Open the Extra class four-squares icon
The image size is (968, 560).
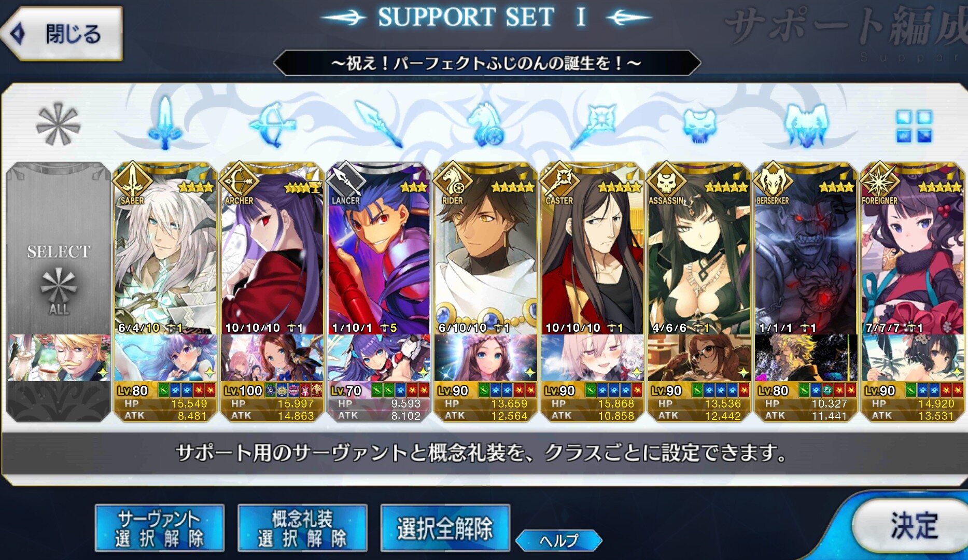tap(914, 125)
